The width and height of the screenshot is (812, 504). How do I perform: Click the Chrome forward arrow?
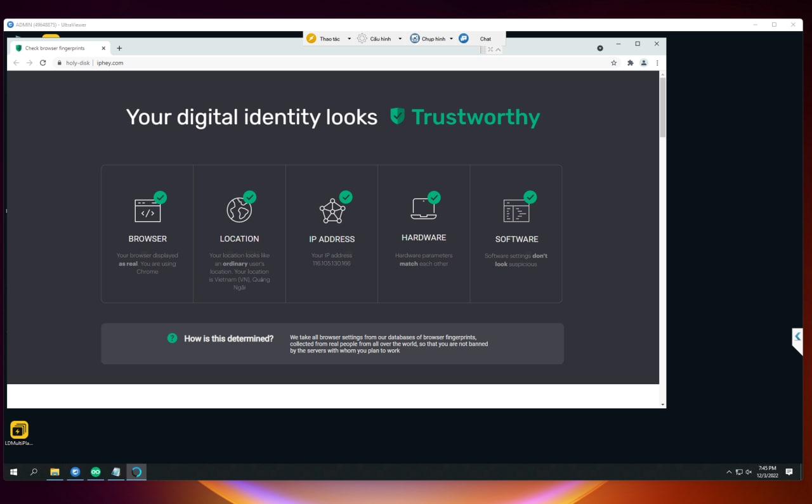(x=29, y=63)
